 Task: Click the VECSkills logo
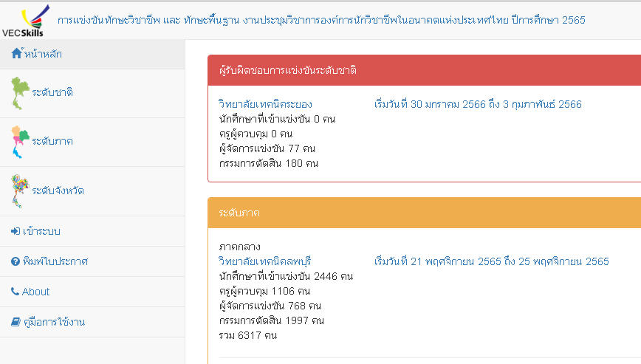pyautogui.click(x=25, y=20)
